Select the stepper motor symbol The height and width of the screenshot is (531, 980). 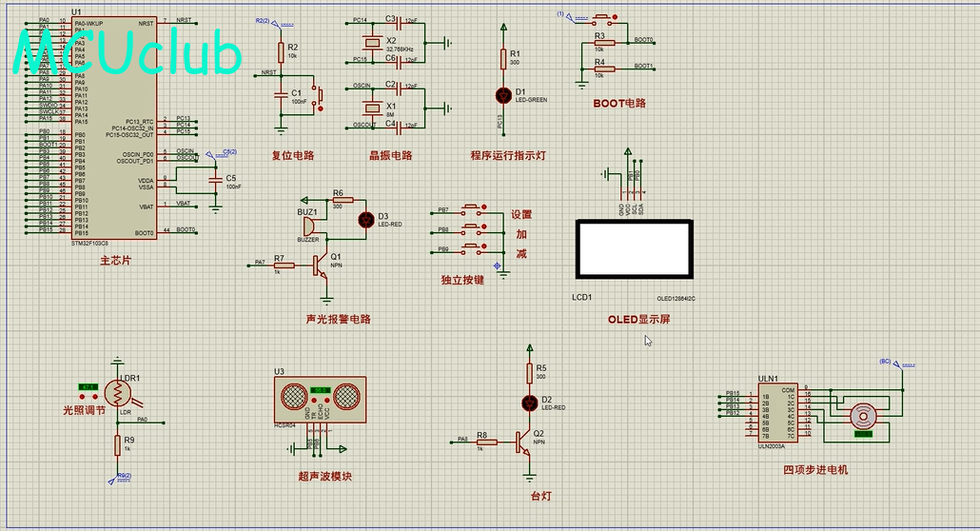(864, 417)
